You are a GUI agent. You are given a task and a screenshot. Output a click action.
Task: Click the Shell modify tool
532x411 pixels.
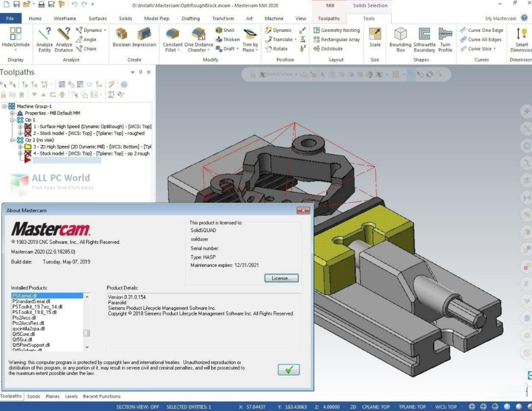coord(225,30)
